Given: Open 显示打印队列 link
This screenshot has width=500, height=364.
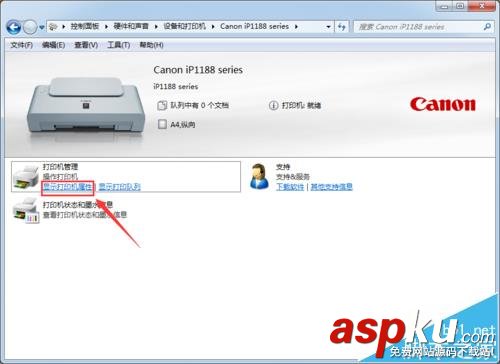Looking at the screenshot, I should pos(120,187).
